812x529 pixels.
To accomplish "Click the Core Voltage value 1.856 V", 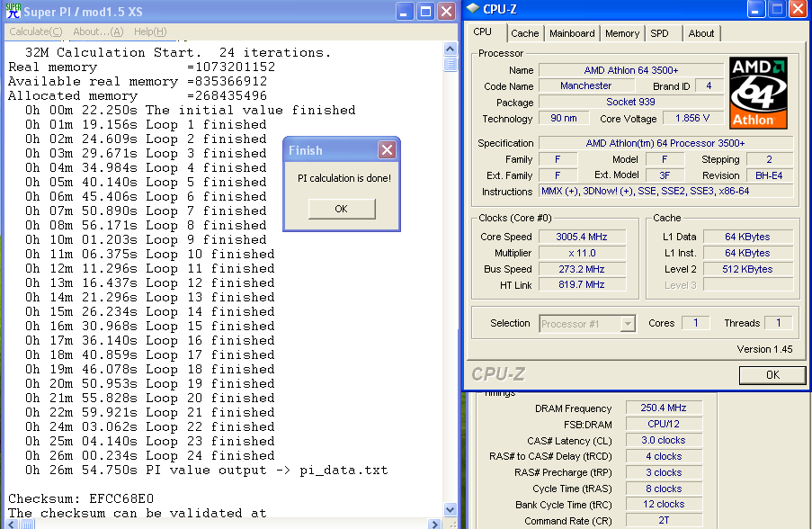I will click(x=692, y=118).
